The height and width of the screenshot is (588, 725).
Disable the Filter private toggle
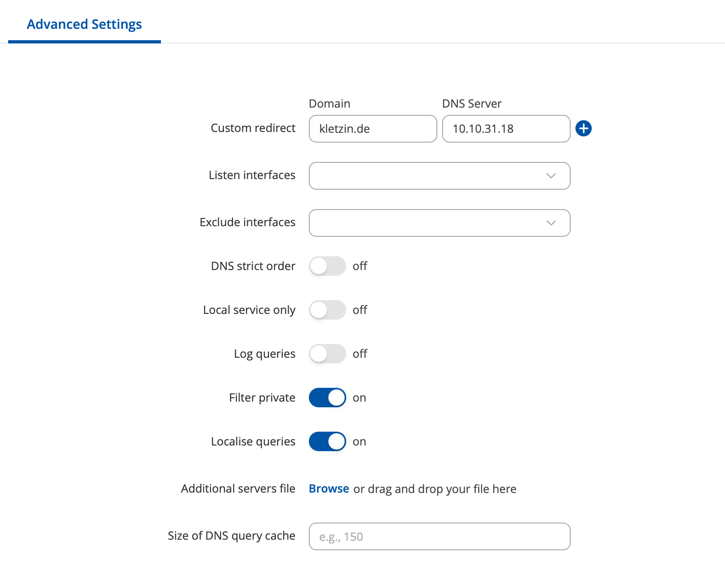point(327,398)
